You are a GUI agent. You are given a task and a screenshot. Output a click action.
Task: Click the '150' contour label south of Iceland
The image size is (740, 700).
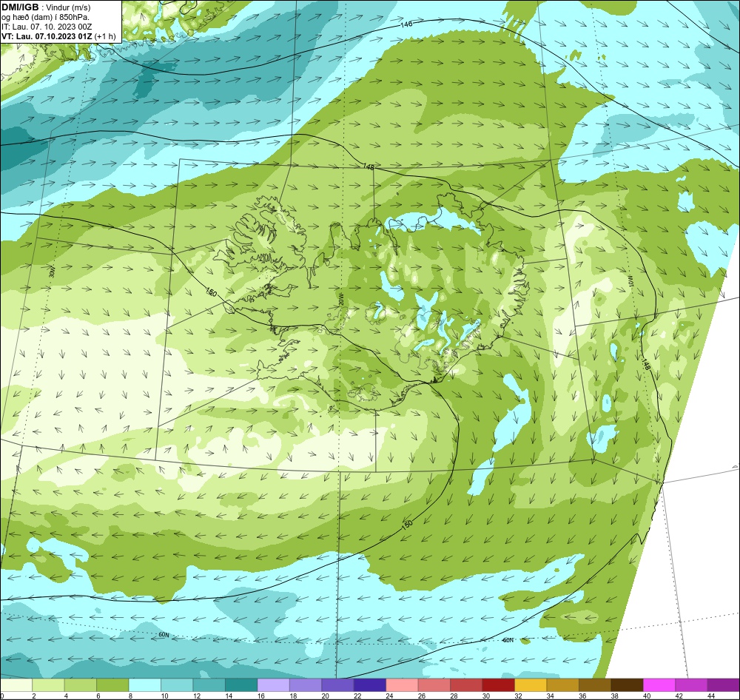(x=407, y=525)
